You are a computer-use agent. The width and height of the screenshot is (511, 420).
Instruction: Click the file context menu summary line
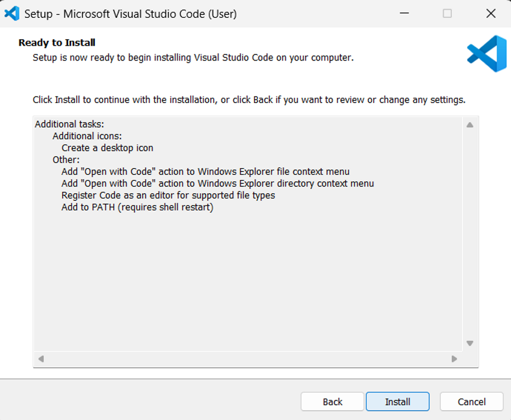(x=205, y=172)
